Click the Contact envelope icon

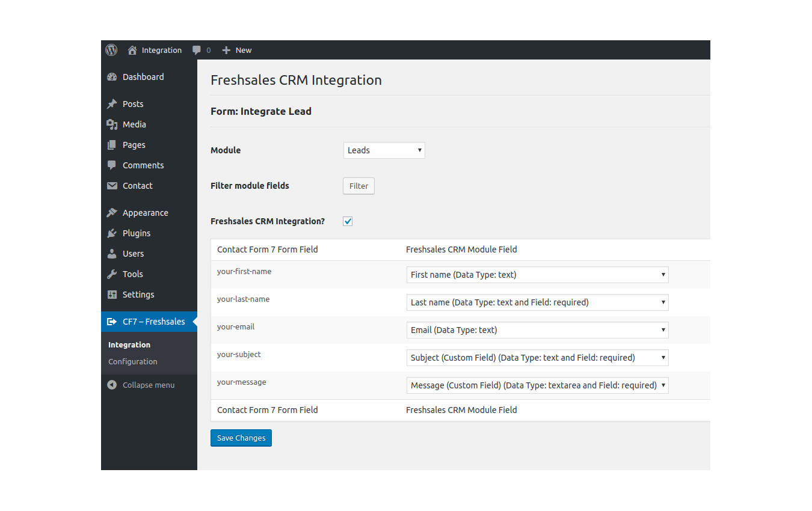coord(112,186)
